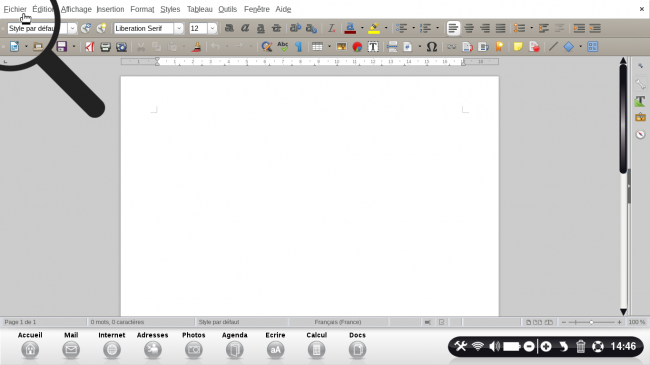Insert a footnote
The width and height of the screenshot is (650, 365).
pyautogui.click(x=467, y=46)
